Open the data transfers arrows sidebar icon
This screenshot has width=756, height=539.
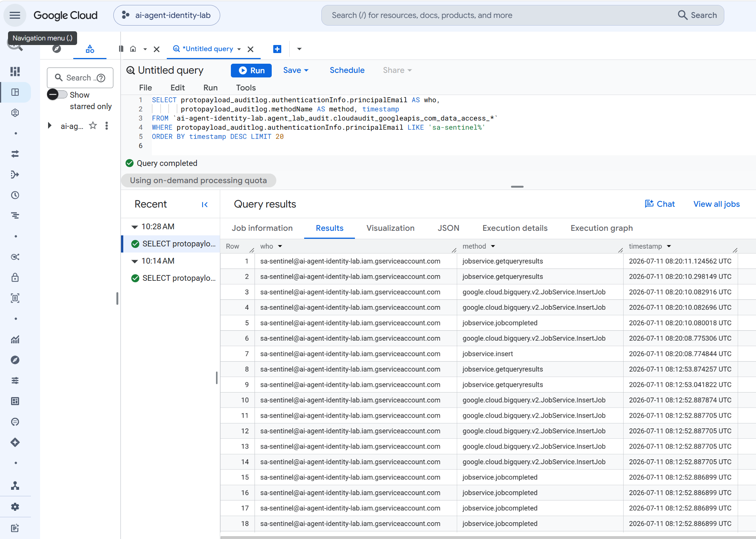click(15, 154)
